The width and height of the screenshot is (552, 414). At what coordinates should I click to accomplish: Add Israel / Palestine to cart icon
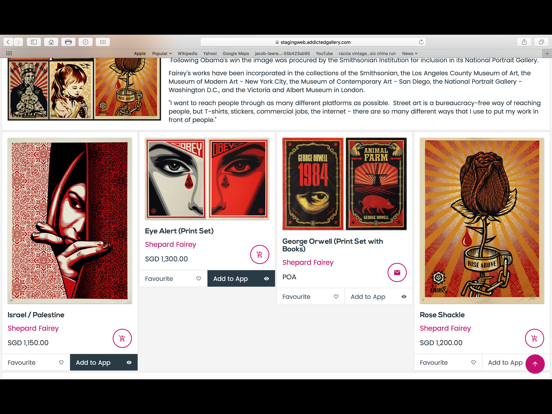click(x=122, y=338)
